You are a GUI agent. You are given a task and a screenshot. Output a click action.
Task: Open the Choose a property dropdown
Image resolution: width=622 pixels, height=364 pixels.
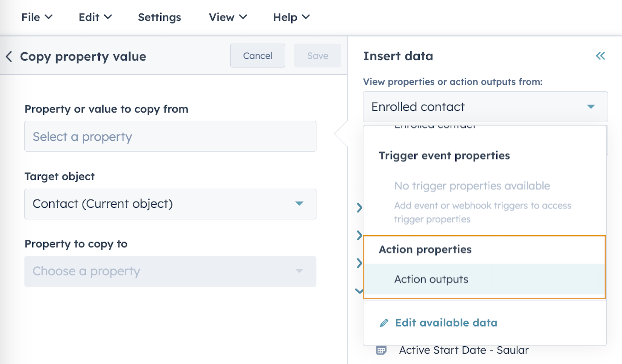tap(170, 271)
